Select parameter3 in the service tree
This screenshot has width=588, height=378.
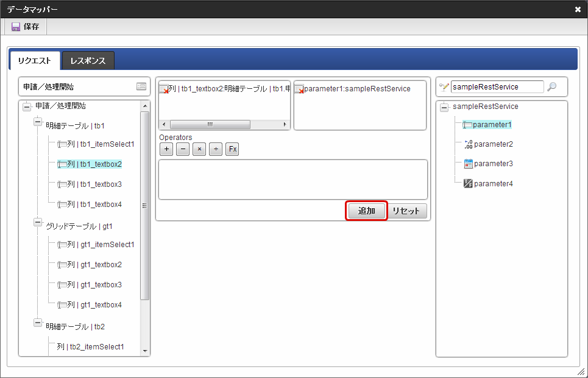tap(493, 164)
